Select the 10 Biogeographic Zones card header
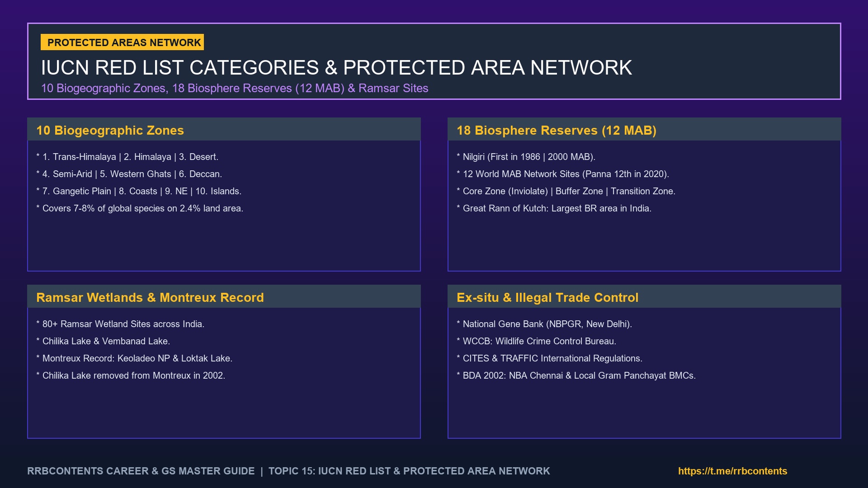Viewport: 868px width, 488px height. pos(224,129)
